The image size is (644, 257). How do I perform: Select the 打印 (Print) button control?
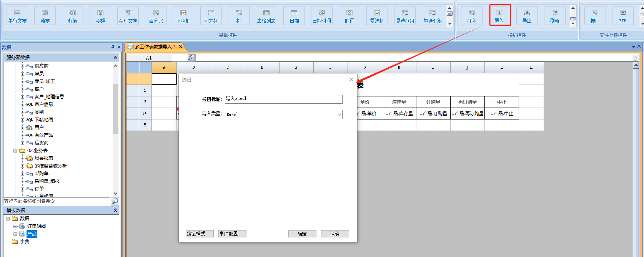pyautogui.click(x=472, y=16)
